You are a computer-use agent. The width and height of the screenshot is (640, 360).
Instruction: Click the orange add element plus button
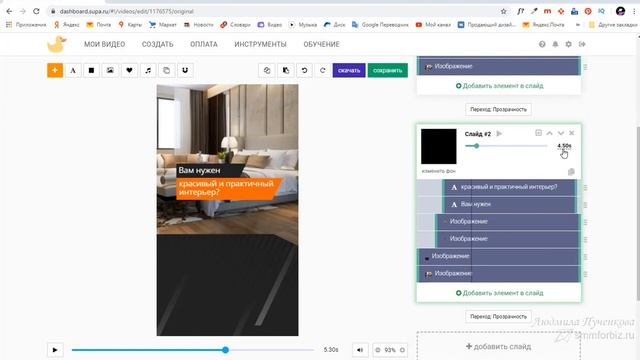[x=55, y=70]
